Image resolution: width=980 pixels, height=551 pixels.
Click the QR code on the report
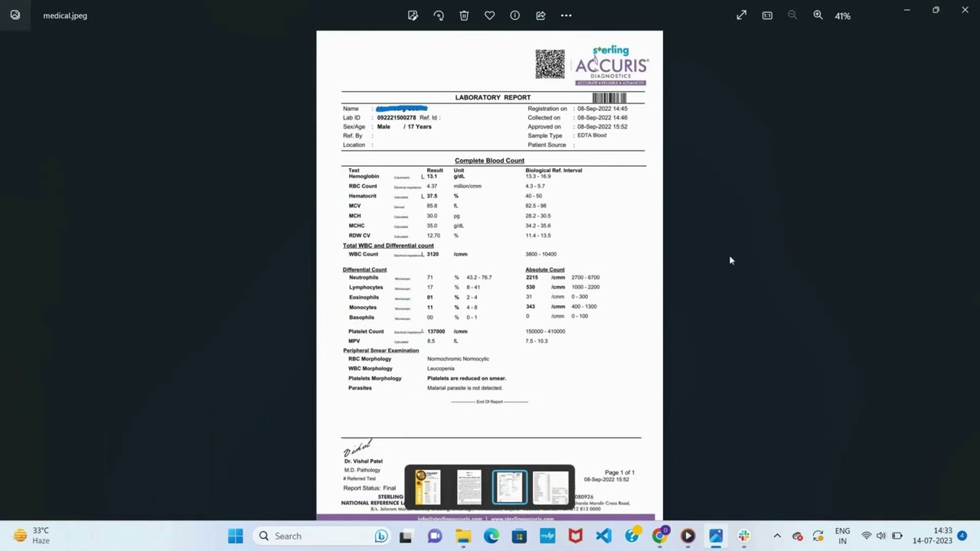tap(550, 64)
